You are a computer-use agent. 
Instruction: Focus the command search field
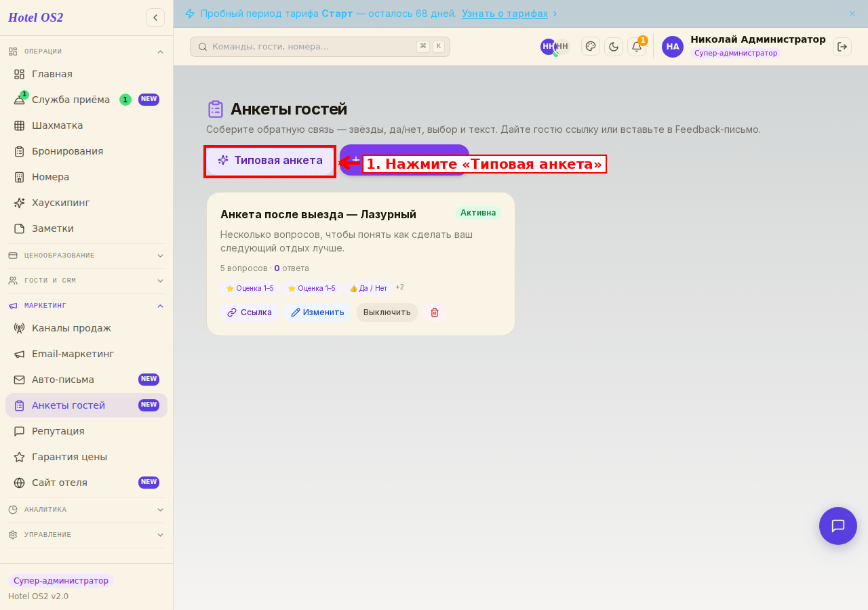[320, 47]
